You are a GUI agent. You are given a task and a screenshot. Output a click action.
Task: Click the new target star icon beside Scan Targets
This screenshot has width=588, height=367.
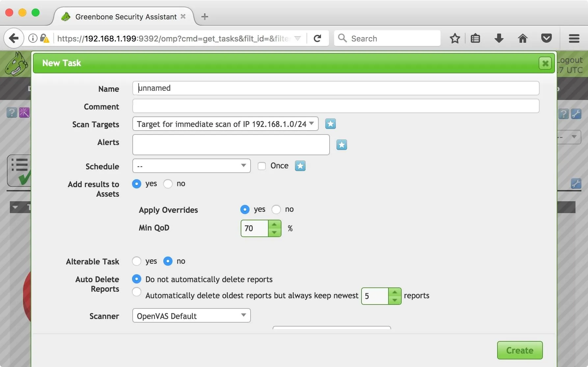click(331, 124)
